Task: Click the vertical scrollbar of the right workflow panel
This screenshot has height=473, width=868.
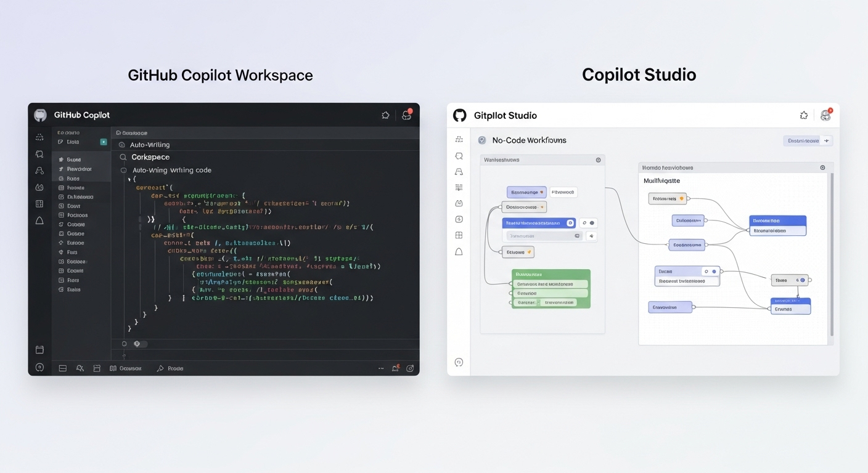Action: pos(831,254)
